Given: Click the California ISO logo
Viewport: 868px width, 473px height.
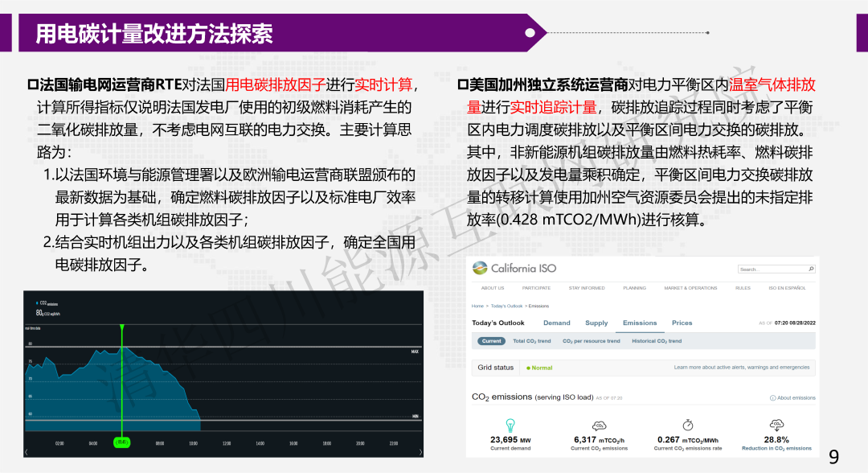Looking at the screenshot, I should point(514,268).
